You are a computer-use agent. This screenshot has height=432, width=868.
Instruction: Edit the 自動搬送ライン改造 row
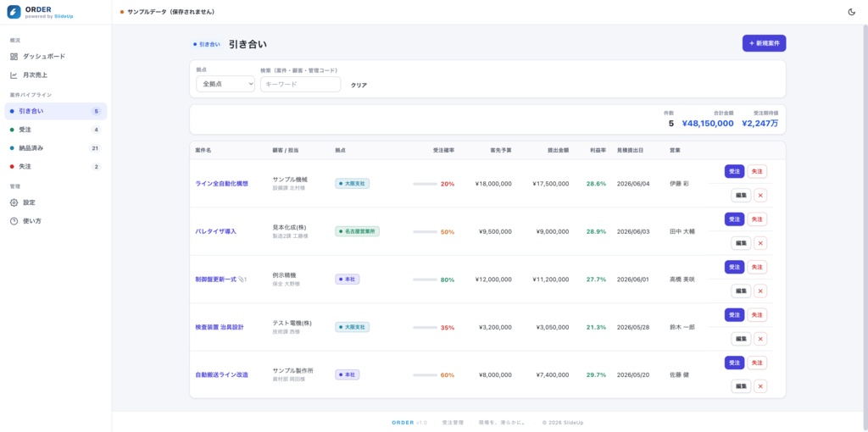click(x=741, y=386)
